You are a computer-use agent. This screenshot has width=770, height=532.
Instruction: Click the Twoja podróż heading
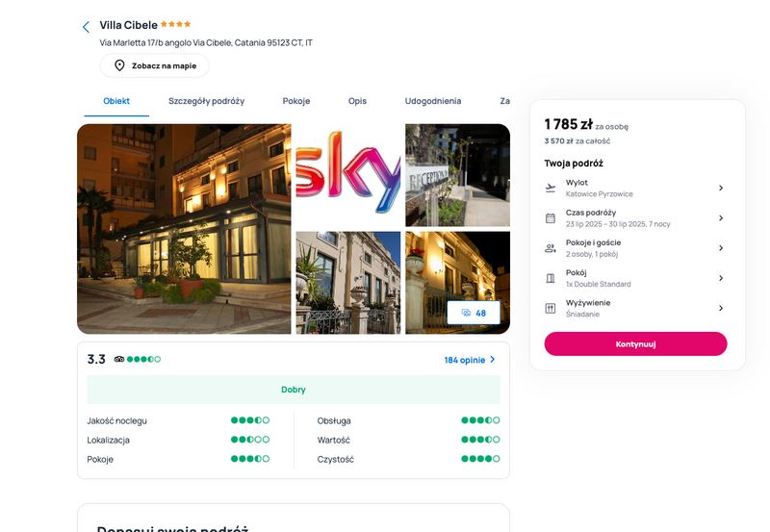coord(574,164)
